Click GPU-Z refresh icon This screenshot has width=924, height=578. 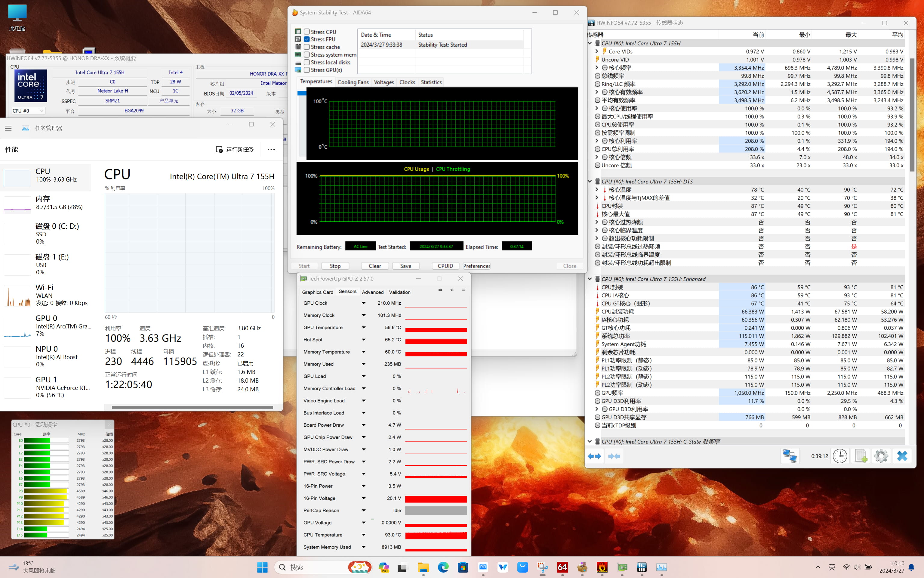pos(452,290)
